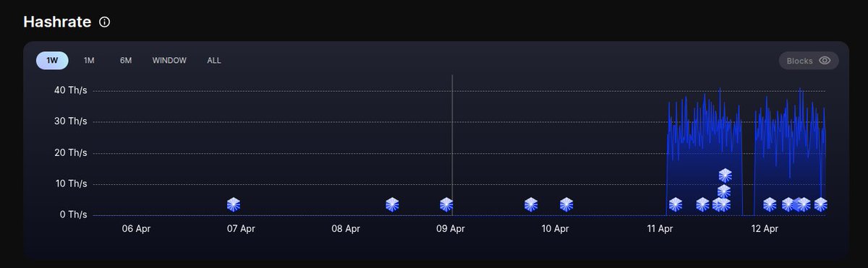The image size is (868, 268).
Task: Select the 1W time range tab
Action: tap(52, 61)
